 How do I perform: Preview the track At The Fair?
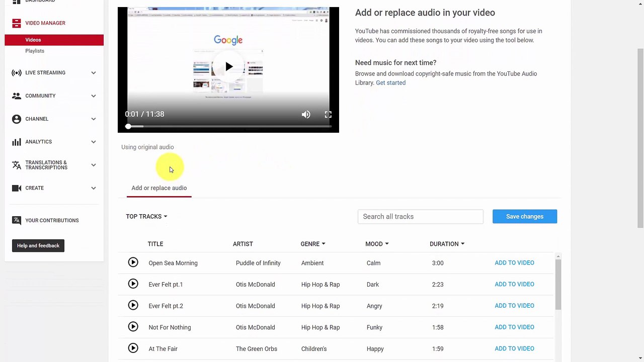133,348
